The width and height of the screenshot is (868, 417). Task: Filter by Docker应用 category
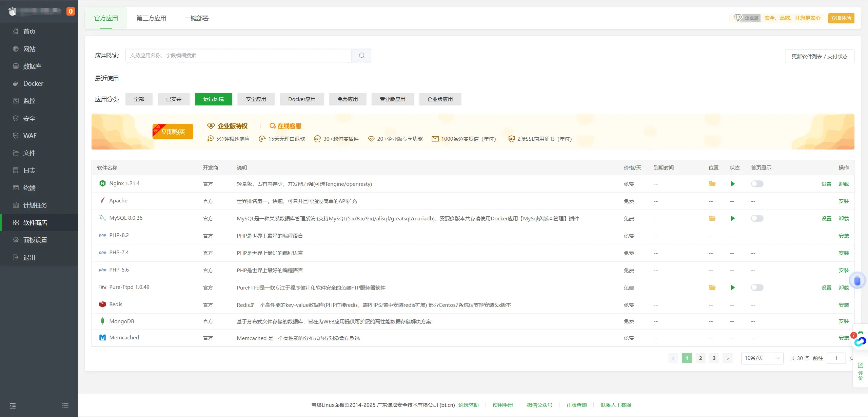pyautogui.click(x=302, y=99)
